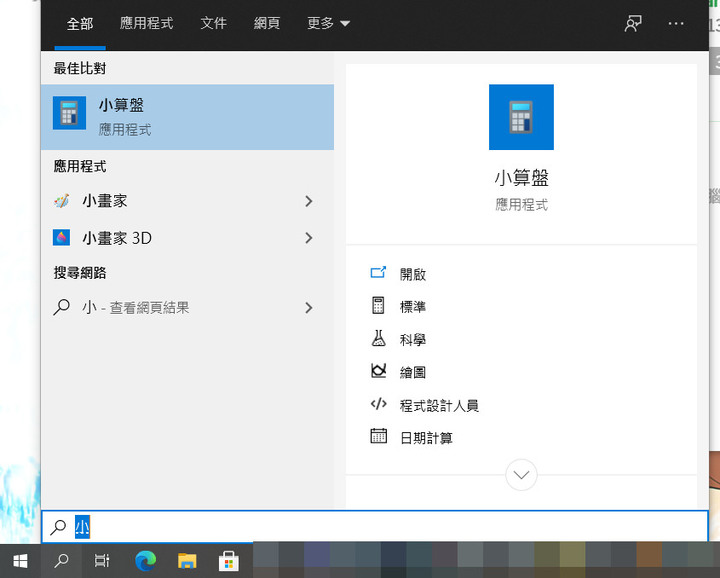Click the search input containing 小
The width and height of the screenshot is (720, 578).
point(375,527)
